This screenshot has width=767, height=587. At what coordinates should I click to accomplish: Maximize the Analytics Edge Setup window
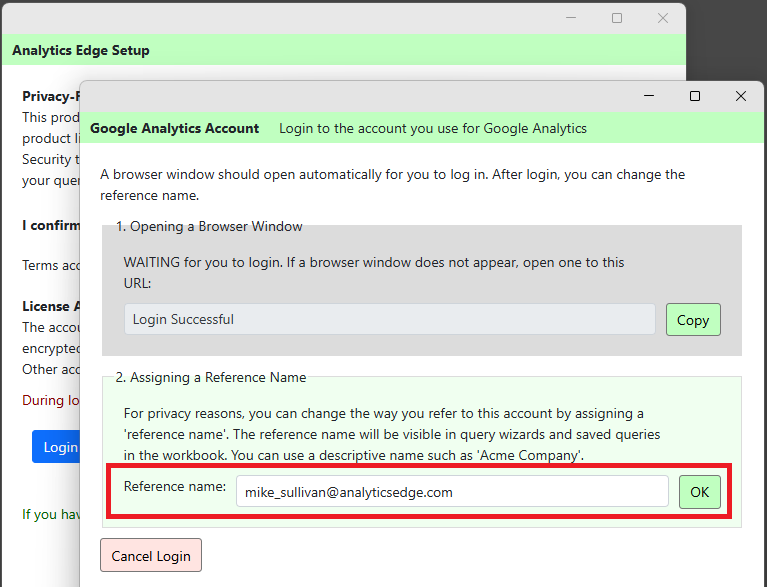point(617,18)
